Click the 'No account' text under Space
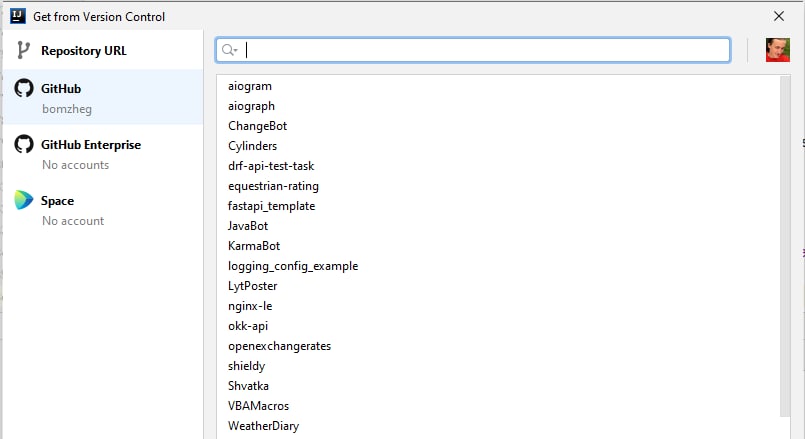 [73, 221]
